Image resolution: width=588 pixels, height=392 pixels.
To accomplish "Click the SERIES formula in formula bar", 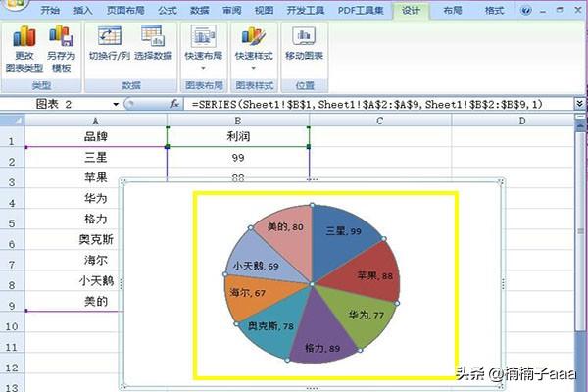I will click(367, 104).
